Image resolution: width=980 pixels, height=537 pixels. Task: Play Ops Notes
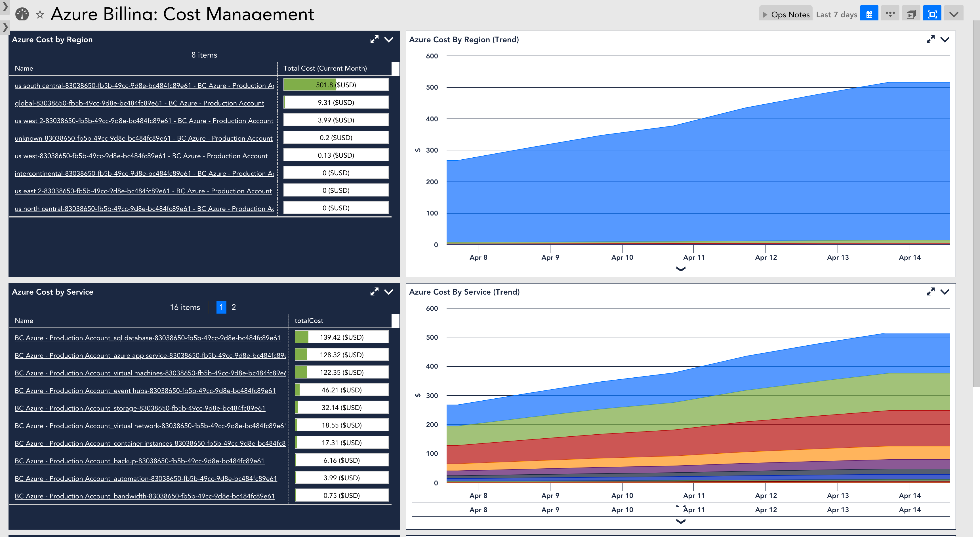pos(786,14)
